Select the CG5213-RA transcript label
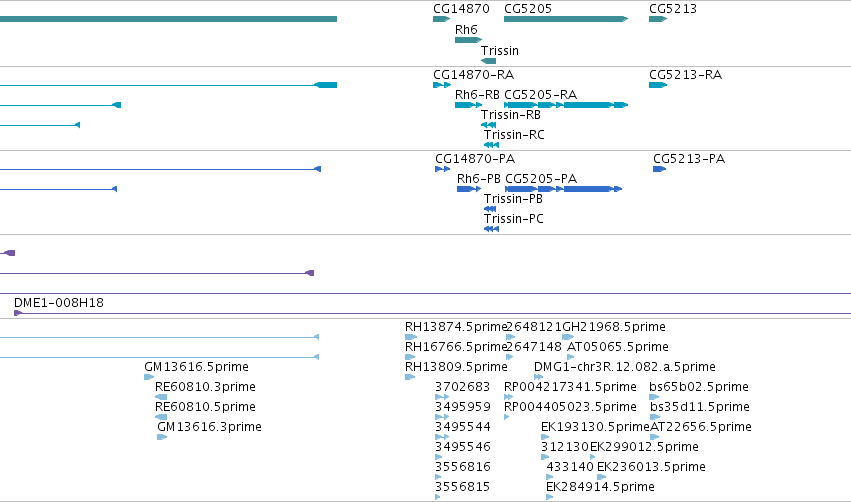 pyautogui.click(x=685, y=75)
